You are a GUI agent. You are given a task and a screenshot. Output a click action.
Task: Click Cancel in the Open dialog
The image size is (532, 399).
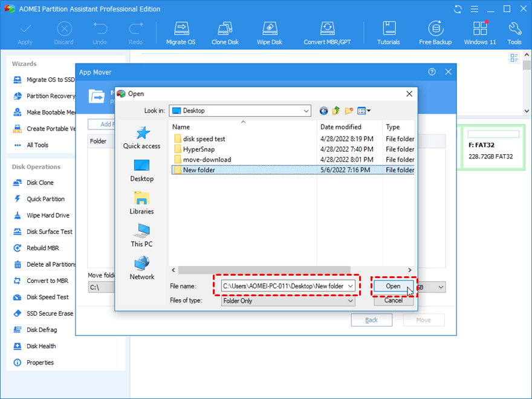pos(393,300)
